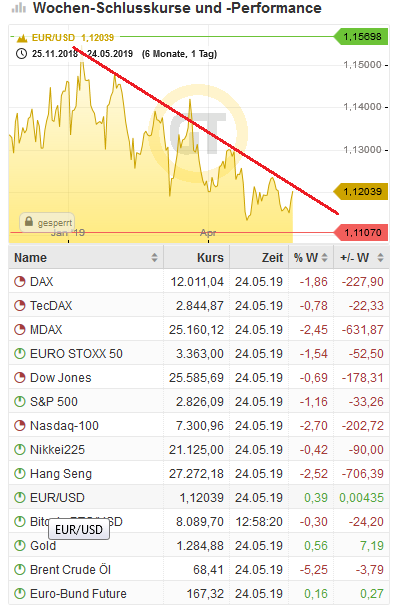Image resolution: width=398 pixels, height=607 pixels.
Task: Click the lock icon on gesperrt badge
Action: pyautogui.click(x=29, y=221)
